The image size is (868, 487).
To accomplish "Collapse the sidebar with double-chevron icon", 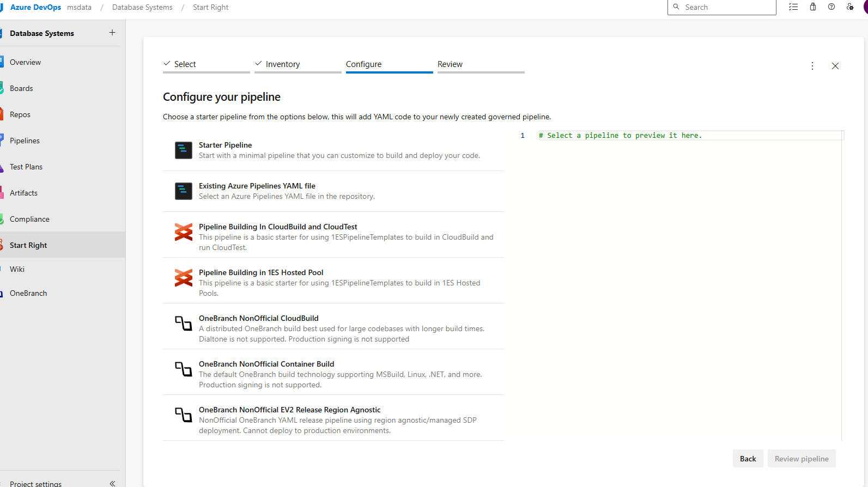I will (x=112, y=483).
